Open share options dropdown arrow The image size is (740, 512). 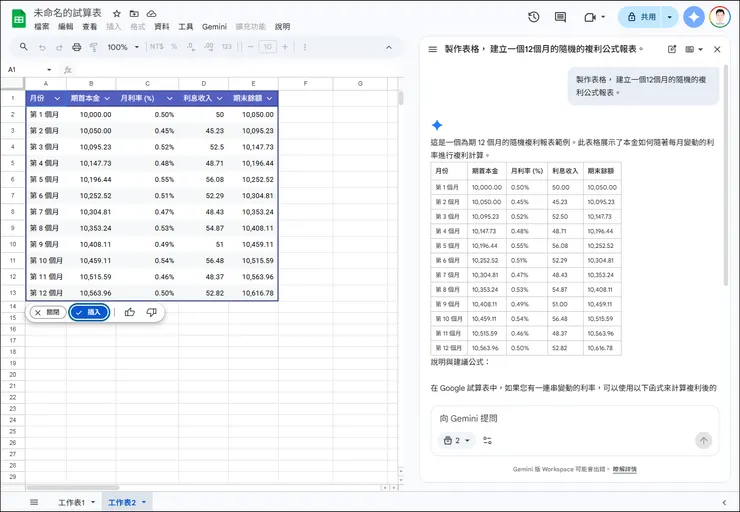tap(670, 17)
